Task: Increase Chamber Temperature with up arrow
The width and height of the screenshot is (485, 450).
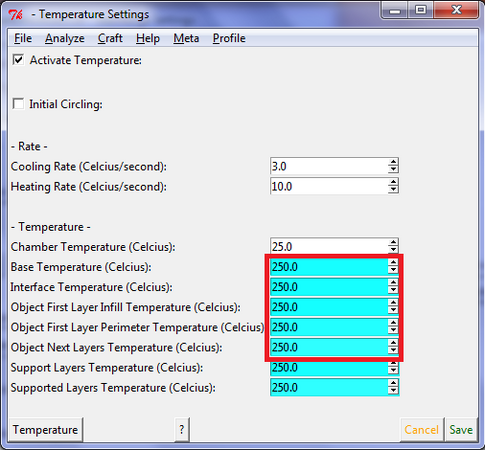Action: pos(393,242)
